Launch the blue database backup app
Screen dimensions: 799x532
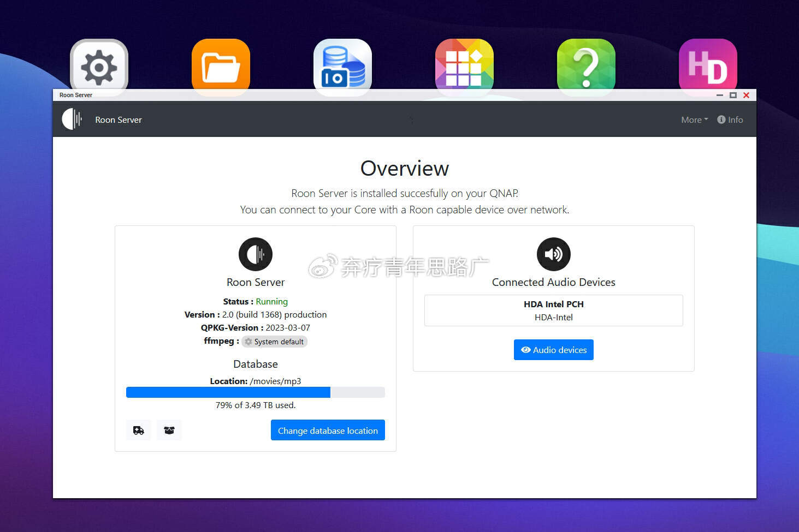[342, 67]
